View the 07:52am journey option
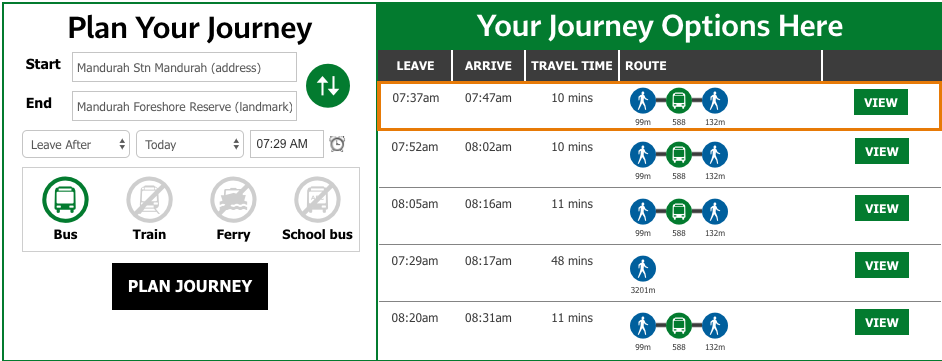Image resolution: width=942 pixels, height=361 pixels. coord(881,151)
